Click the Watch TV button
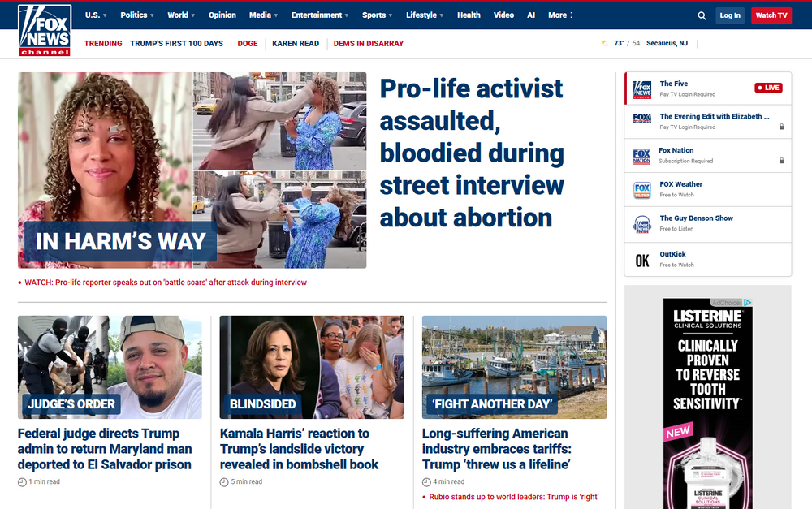The width and height of the screenshot is (812, 509). pyautogui.click(x=771, y=15)
